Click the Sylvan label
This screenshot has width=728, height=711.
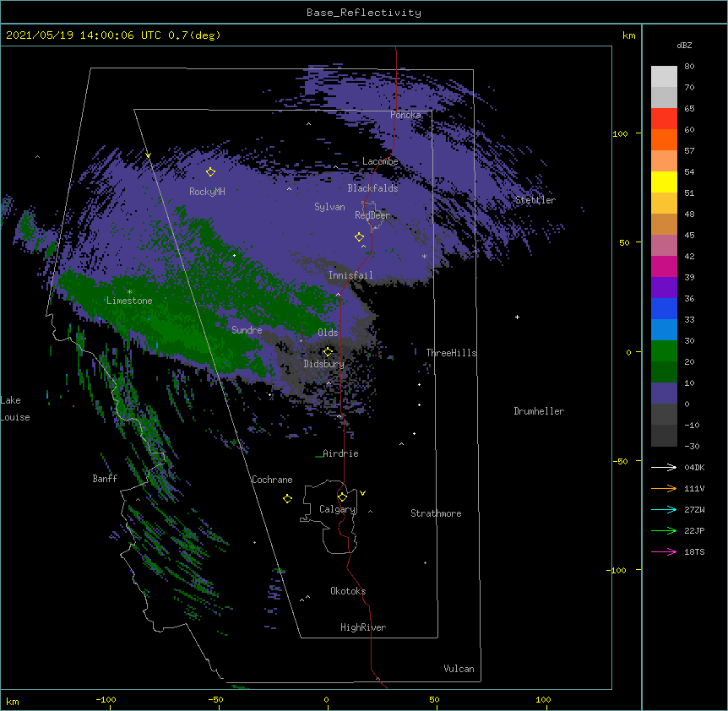click(x=329, y=207)
